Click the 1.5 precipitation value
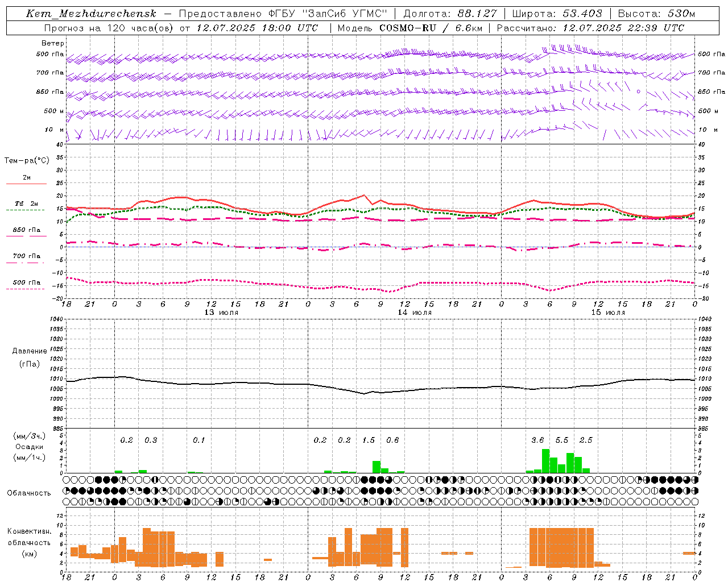The height and width of the screenshot is (582, 728). pos(369,440)
